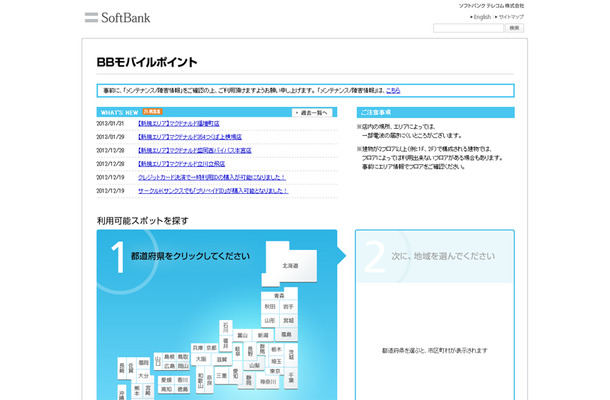The width and height of the screenshot is (610, 400).
Task: Open the サークルKサンクス news link
Action: click(x=213, y=191)
